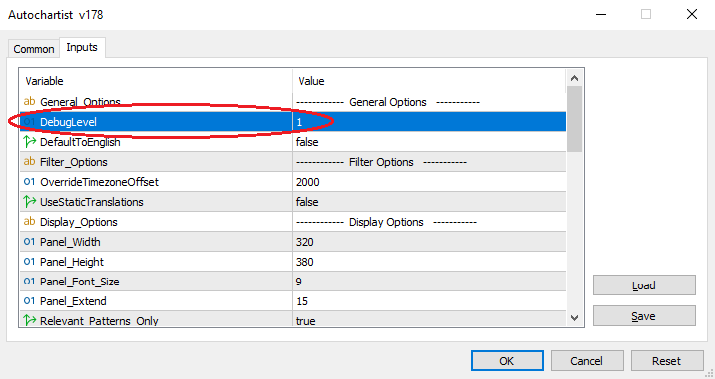Click the arrow icon beside UseStaticTranslations
Image resolution: width=715 pixels, height=379 pixels.
30,202
